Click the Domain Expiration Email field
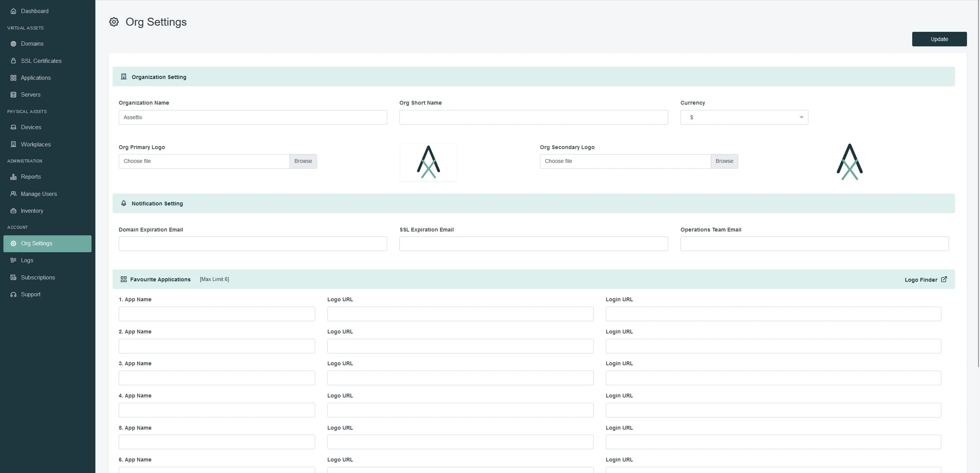The image size is (980, 473). (253, 244)
